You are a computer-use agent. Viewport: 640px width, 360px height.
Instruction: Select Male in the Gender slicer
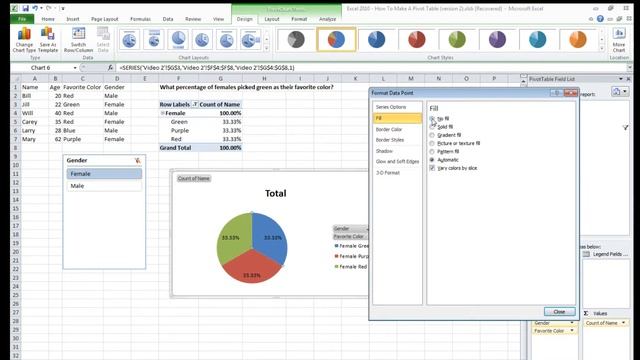coord(104,186)
